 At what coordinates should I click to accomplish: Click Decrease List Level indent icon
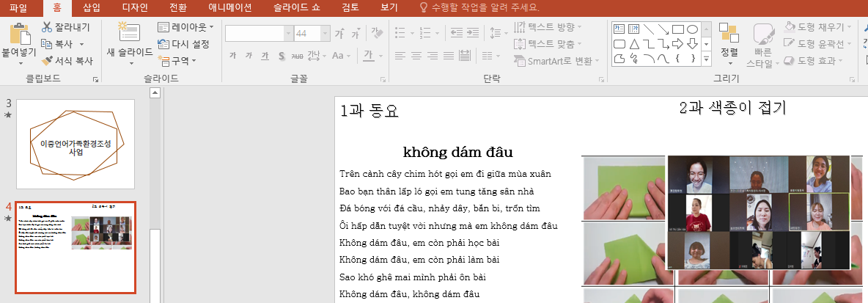457,32
